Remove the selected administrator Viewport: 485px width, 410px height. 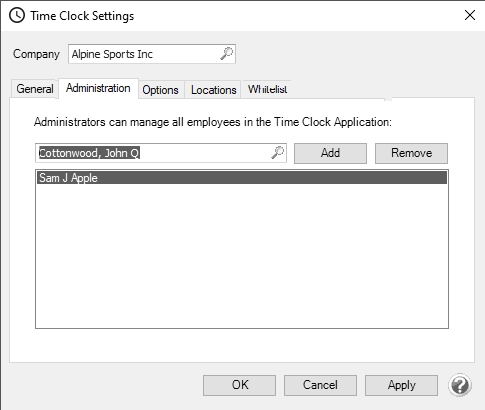click(411, 153)
